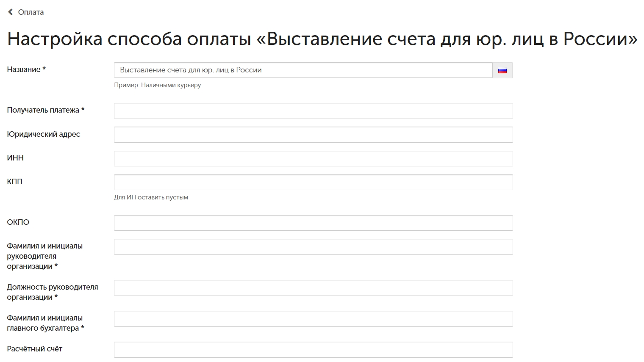Screen dimensions: 644x362
Task: Activate the КПП text input
Action: click(314, 182)
